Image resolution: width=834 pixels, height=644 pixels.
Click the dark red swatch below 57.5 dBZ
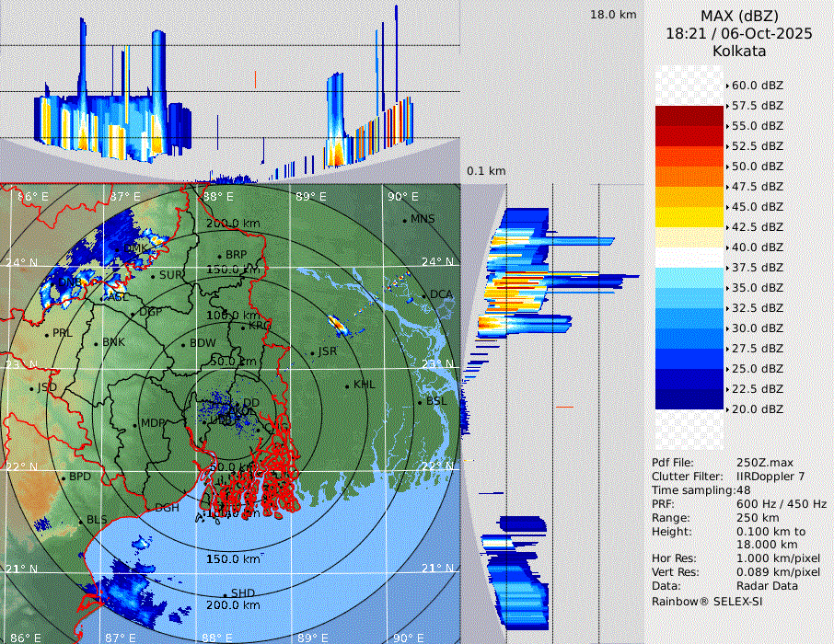[689, 116]
